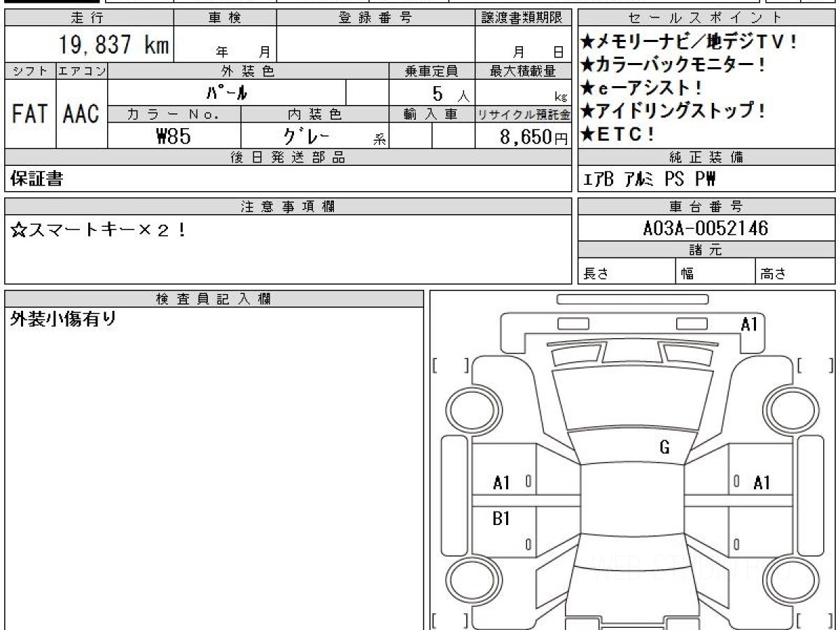Select the 外装色 header
This screenshot has width=840, height=630.
(x=248, y=71)
